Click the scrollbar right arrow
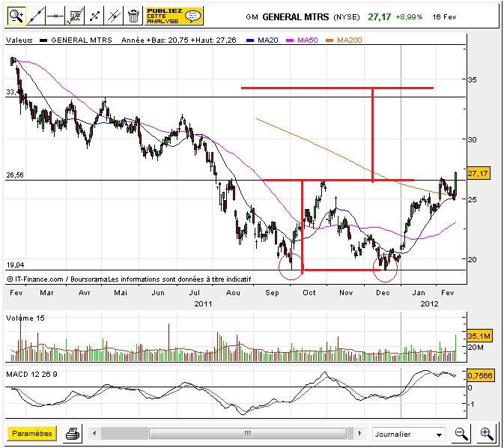This screenshot has width=504, height=448. [x=359, y=434]
